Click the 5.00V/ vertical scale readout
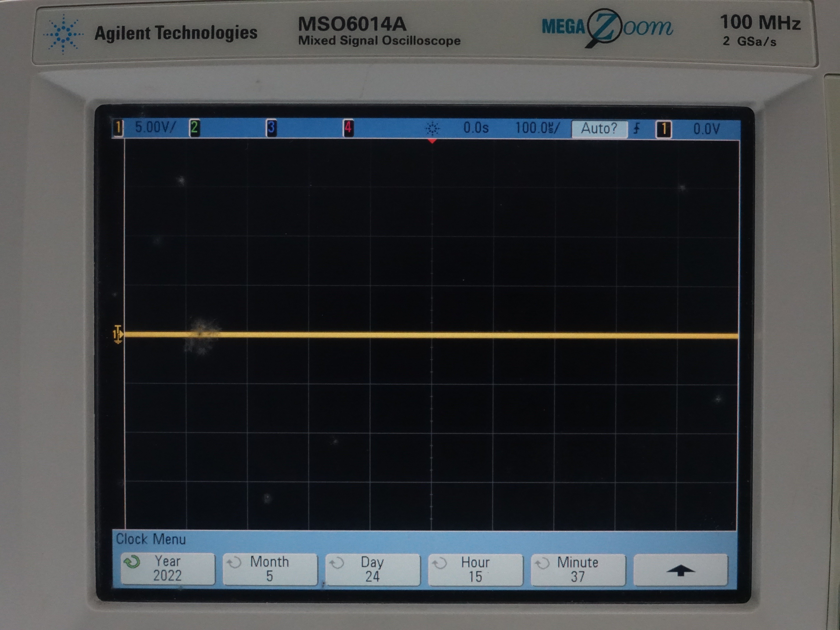 (156, 127)
